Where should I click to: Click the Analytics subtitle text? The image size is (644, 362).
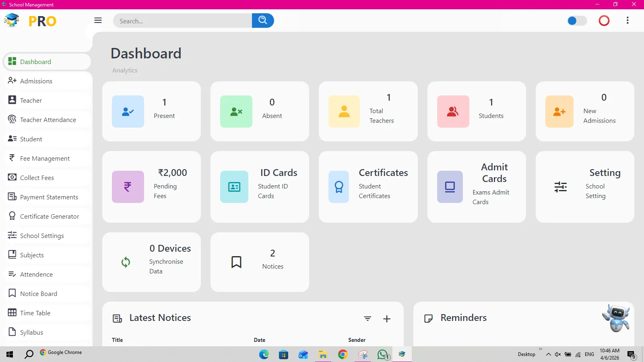tap(125, 70)
